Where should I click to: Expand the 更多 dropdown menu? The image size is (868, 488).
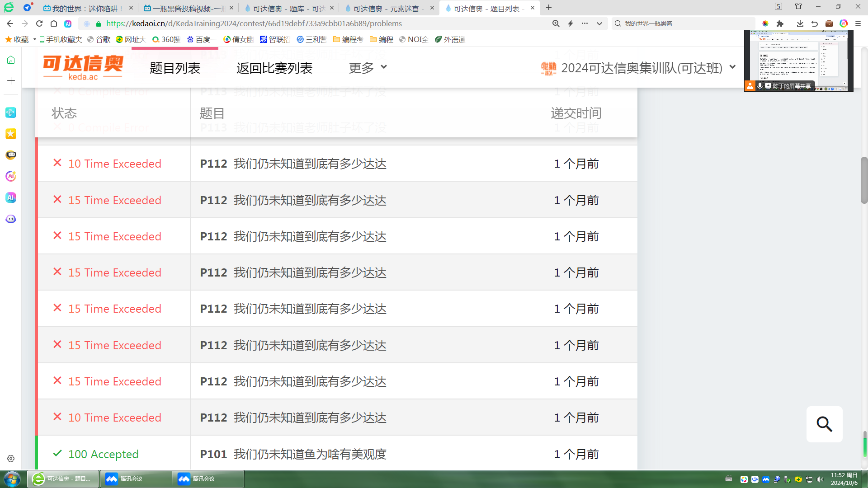368,68
